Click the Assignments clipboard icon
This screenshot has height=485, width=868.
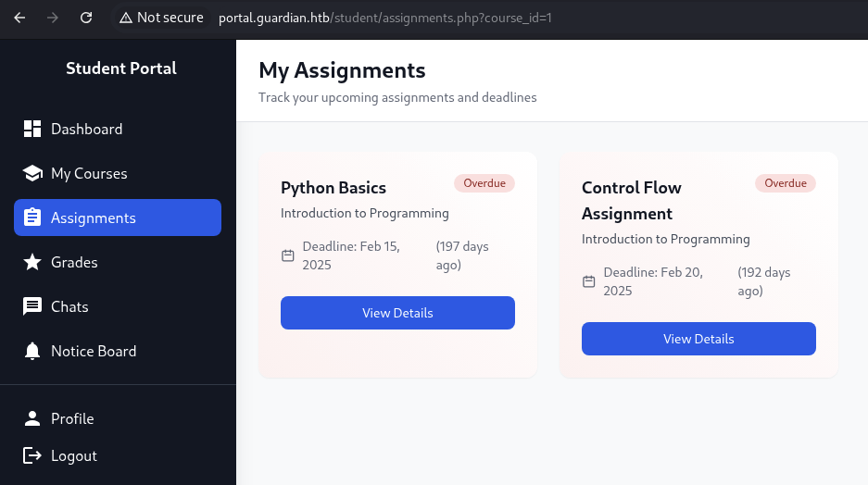pos(32,218)
